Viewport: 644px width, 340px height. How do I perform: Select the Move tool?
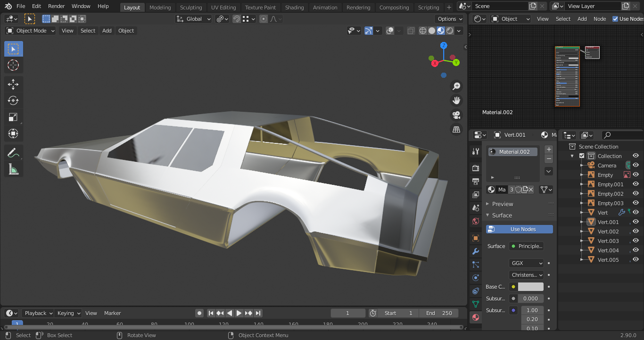point(13,84)
